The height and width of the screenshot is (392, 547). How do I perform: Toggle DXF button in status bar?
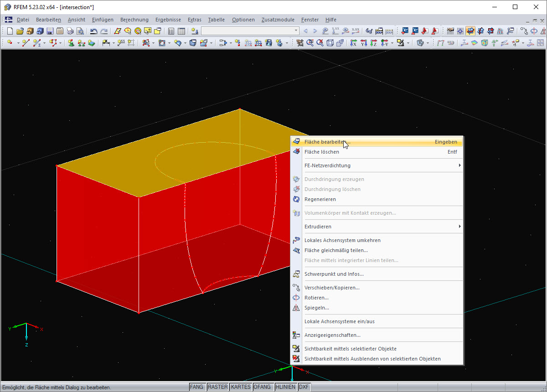(x=304, y=387)
